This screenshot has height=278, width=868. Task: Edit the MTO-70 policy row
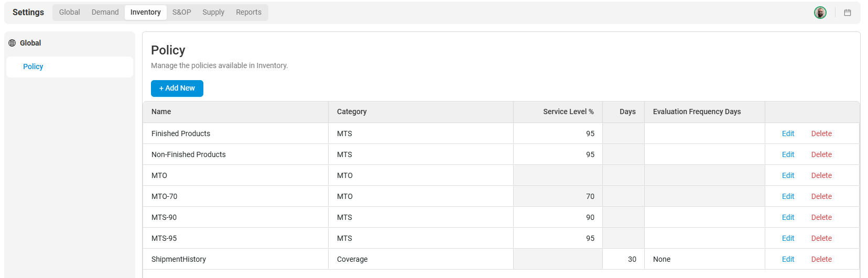pyautogui.click(x=788, y=196)
